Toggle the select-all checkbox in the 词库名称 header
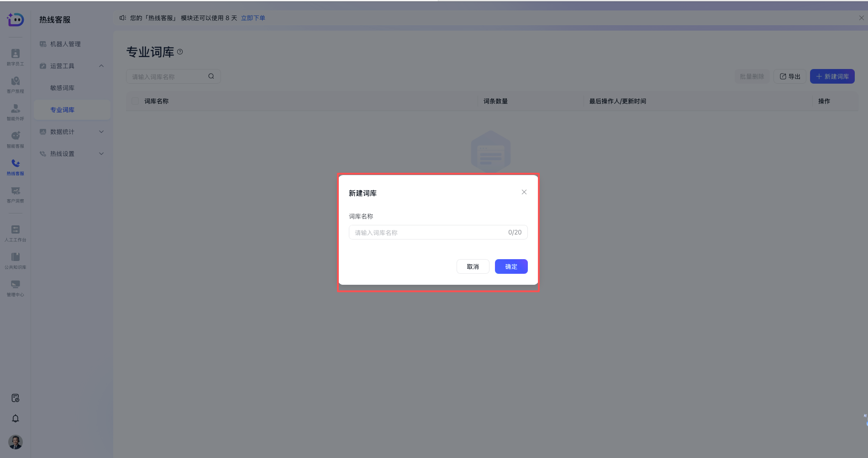This screenshot has height=458, width=868. (x=135, y=101)
